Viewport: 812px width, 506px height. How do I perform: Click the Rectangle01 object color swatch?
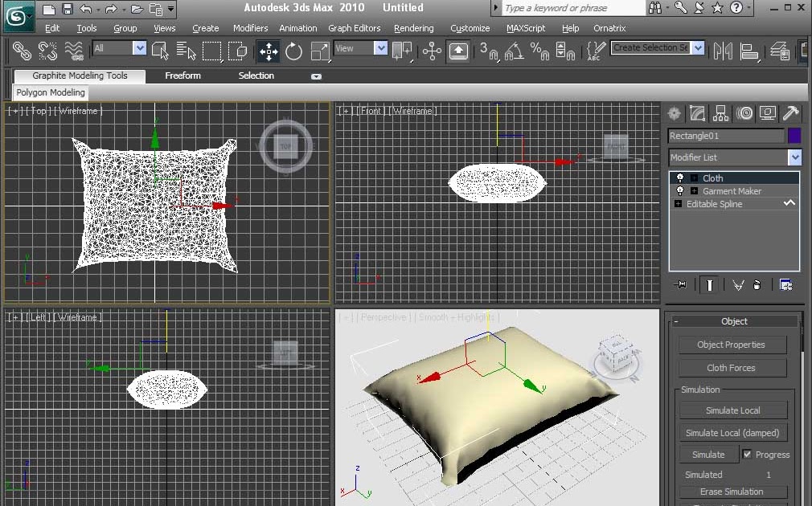coord(794,136)
